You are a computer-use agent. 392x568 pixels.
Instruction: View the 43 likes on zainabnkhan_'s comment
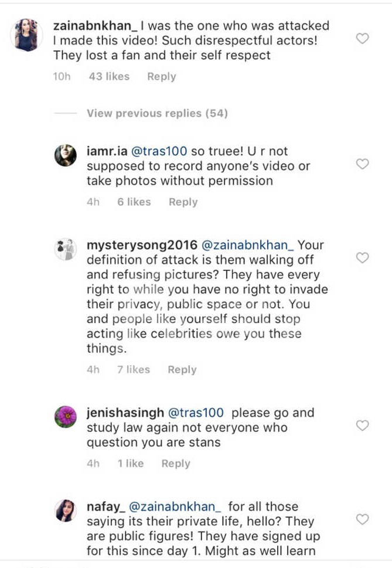click(x=109, y=77)
